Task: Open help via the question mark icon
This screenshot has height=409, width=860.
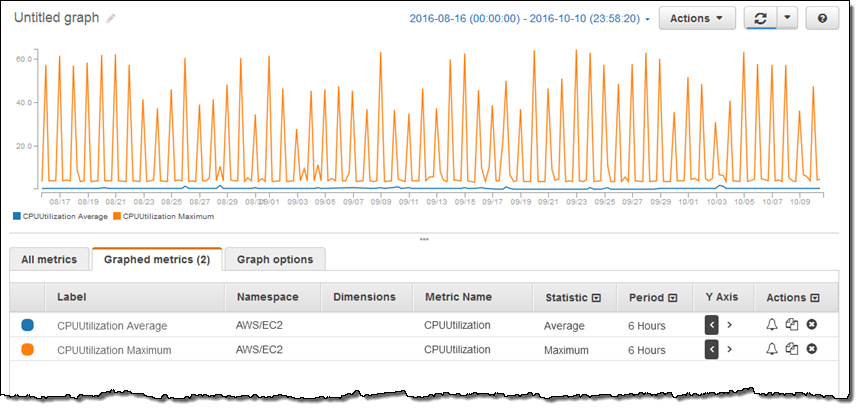Action: tap(822, 19)
